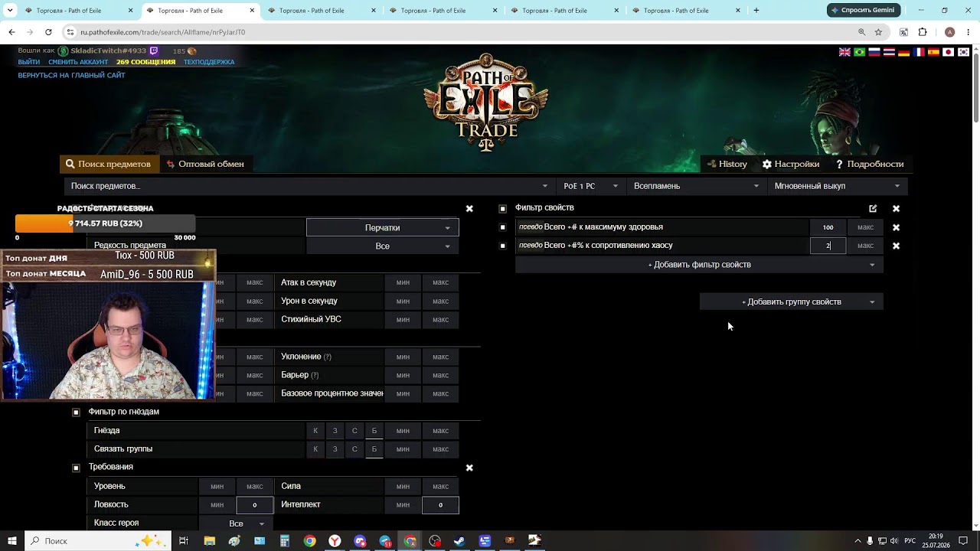The width and height of the screenshot is (980, 551).
Task: Open the History tab
Action: [x=727, y=164]
